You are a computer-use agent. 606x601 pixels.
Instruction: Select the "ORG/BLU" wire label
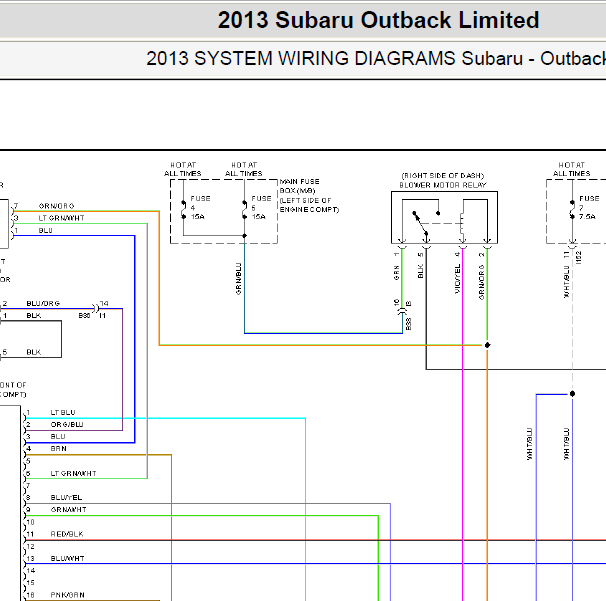tap(67, 424)
